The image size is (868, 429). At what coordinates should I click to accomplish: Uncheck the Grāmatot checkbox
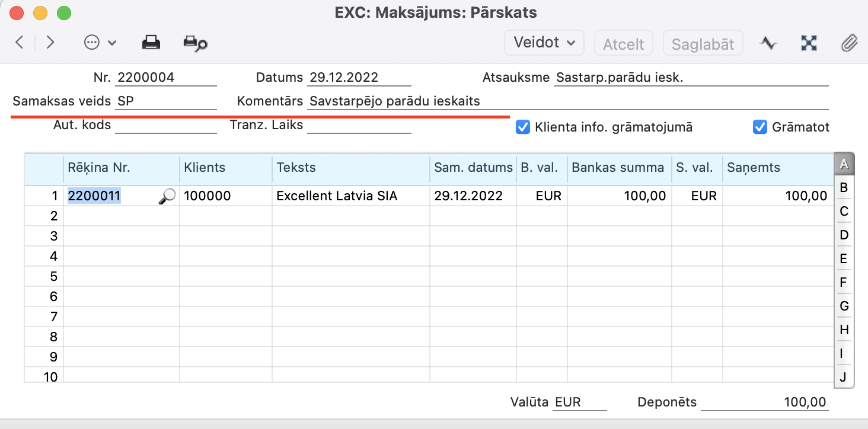pos(760,127)
